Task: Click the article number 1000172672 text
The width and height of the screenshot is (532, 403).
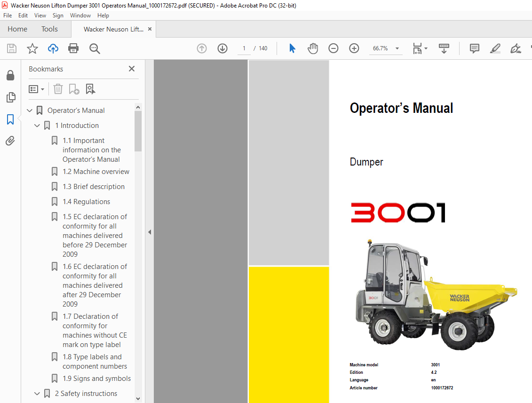Action: pos(442,388)
